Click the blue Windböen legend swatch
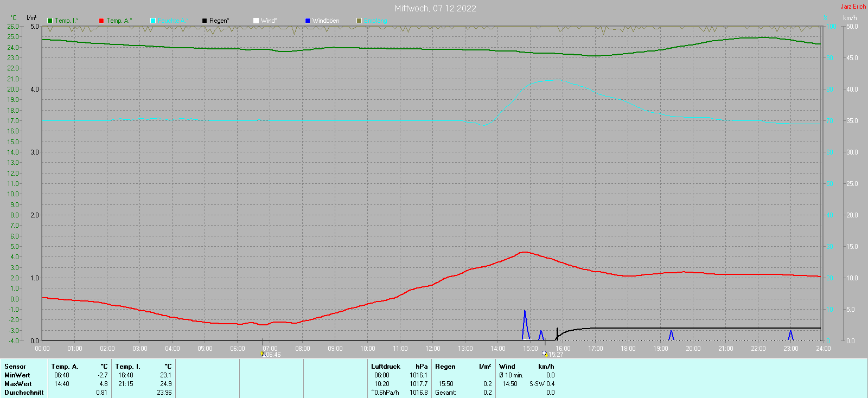The width and height of the screenshot is (868, 398). point(308,21)
